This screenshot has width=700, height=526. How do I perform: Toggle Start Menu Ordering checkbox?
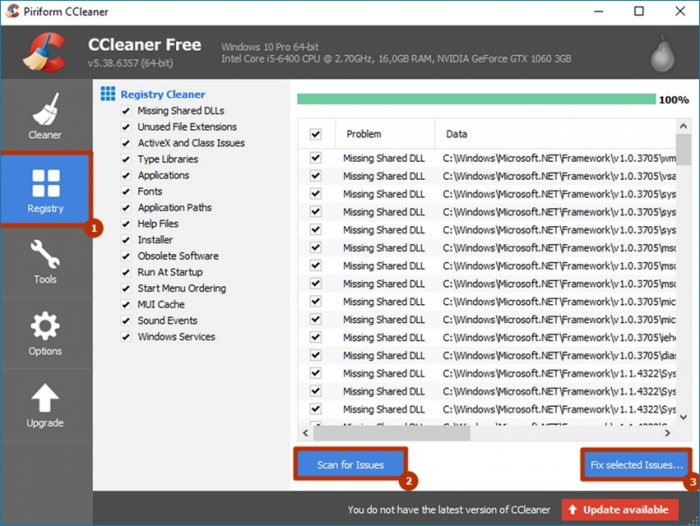126,288
